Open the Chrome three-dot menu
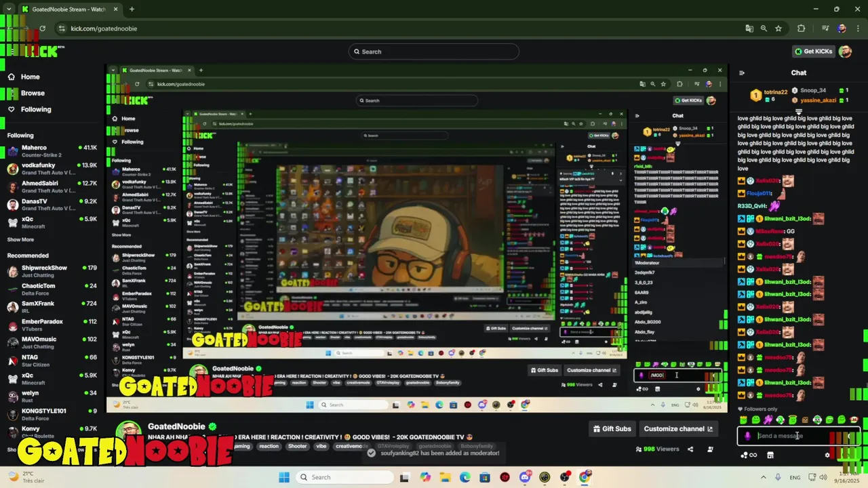The width and height of the screenshot is (868, 488). tap(856, 28)
